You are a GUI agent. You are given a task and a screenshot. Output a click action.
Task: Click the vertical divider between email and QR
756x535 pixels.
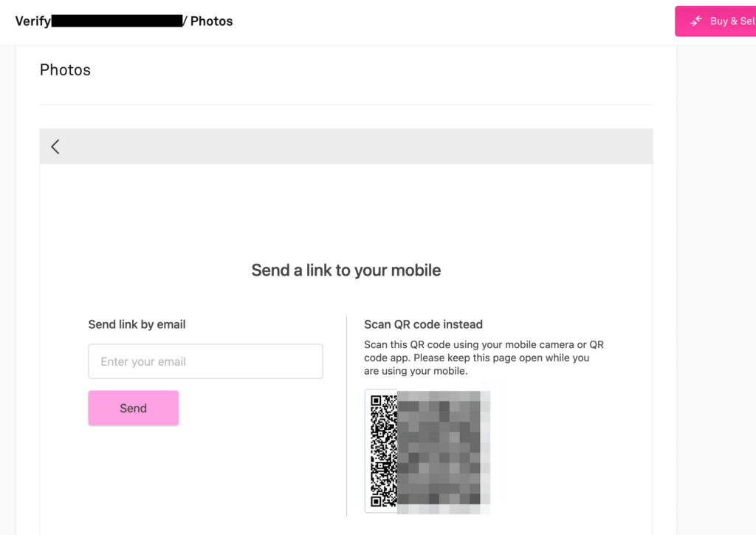[x=346, y=415]
